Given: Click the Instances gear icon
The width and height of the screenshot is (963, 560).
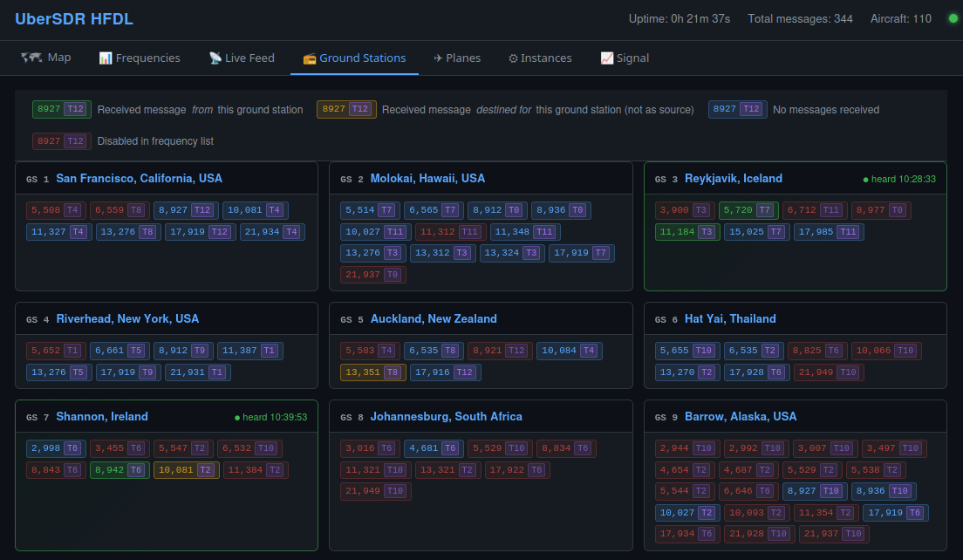Looking at the screenshot, I should (513, 58).
